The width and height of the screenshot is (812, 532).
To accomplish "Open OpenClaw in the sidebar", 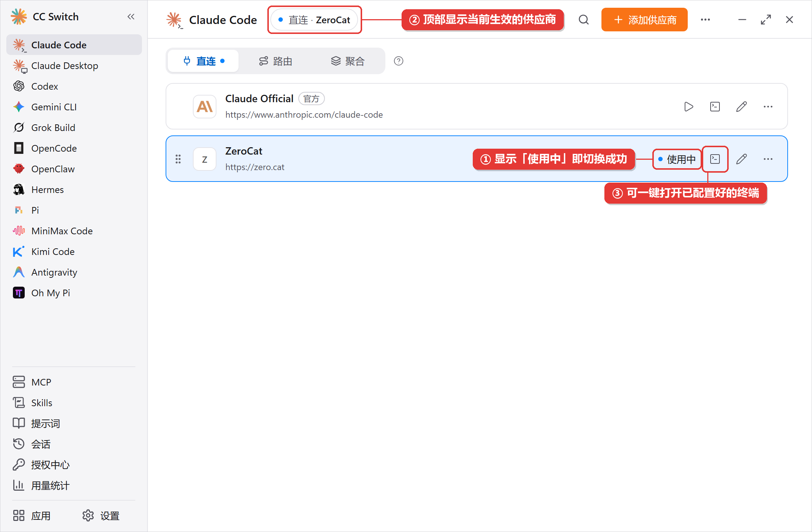I will pos(74,169).
